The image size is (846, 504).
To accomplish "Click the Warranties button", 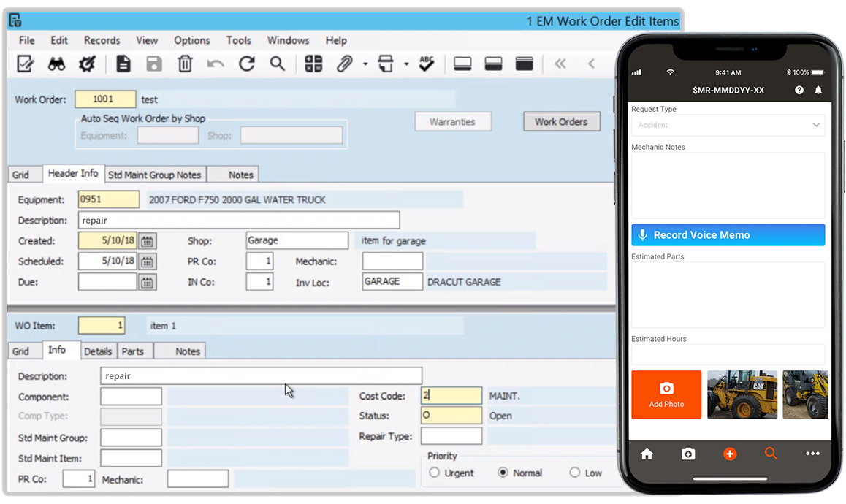I will 453,121.
